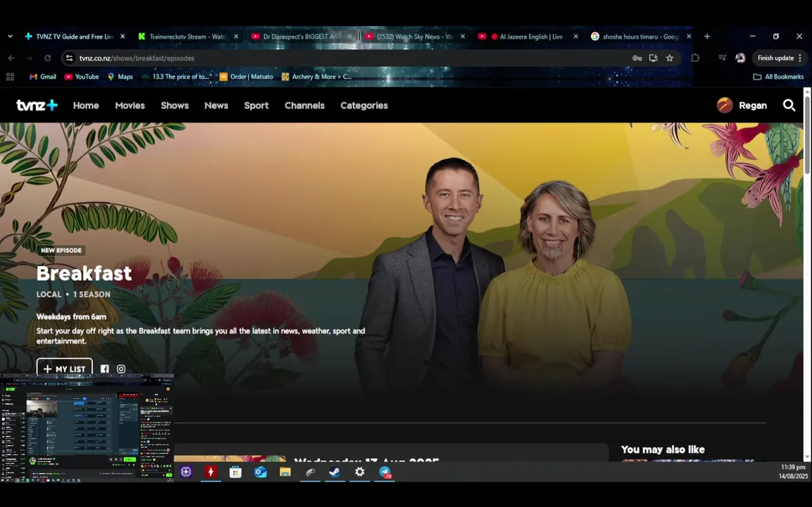This screenshot has width=812, height=507.
Task: Open the Channels section
Action: [305, 105]
